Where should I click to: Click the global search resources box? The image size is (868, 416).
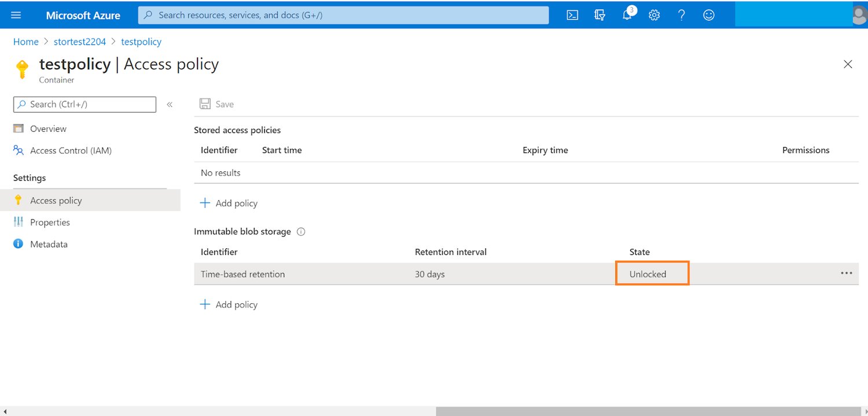point(343,15)
